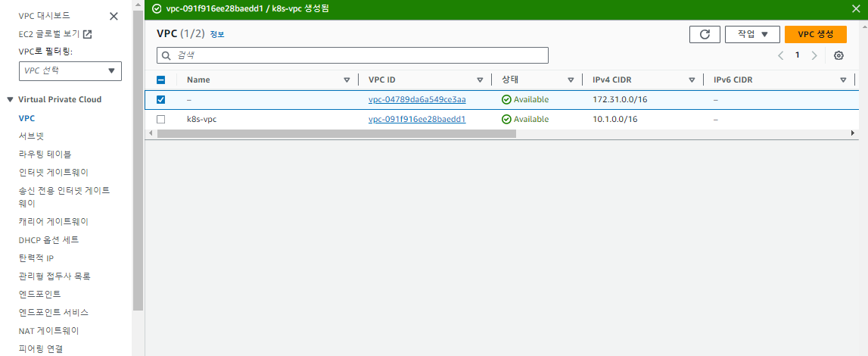Open 엔드포인트 in sidebar
Viewport: 868px width, 356px height.
[x=39, y=293]
